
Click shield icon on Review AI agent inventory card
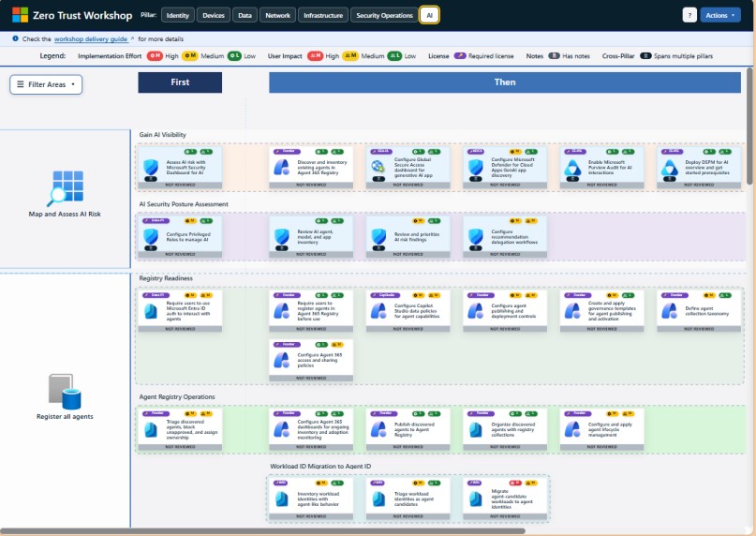pyautogui.click(x=282, y=236)
